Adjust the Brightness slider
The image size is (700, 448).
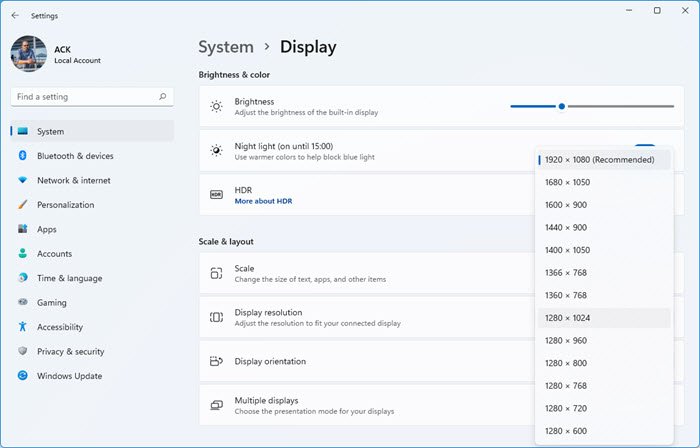[562, 106]
